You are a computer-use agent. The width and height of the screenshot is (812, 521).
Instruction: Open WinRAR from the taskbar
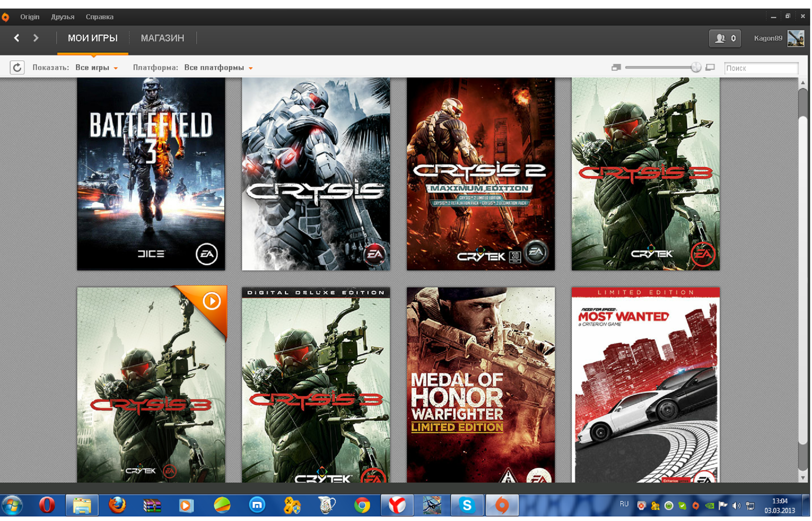pos(152,505)
